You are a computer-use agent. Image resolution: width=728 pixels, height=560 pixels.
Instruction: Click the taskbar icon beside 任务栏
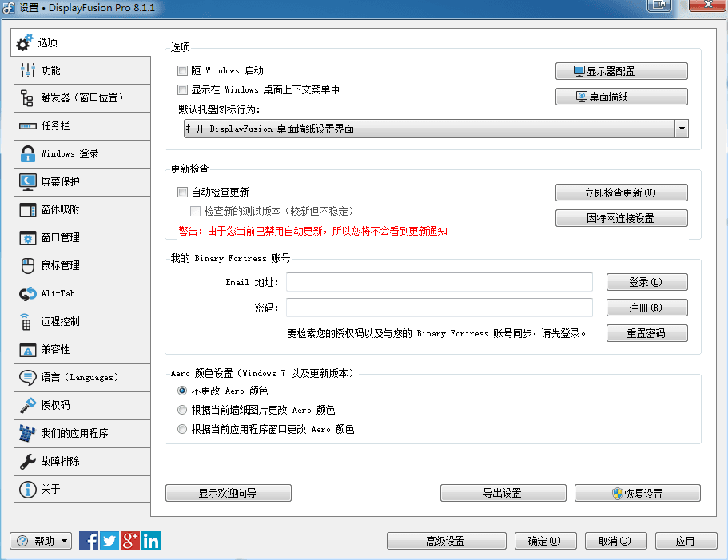(x=28, y=126)
